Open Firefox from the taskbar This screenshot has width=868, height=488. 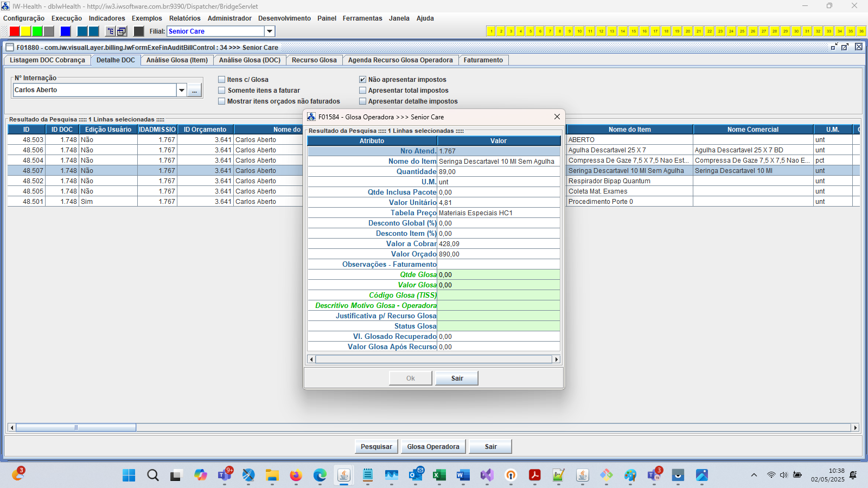tap(296, 476)
